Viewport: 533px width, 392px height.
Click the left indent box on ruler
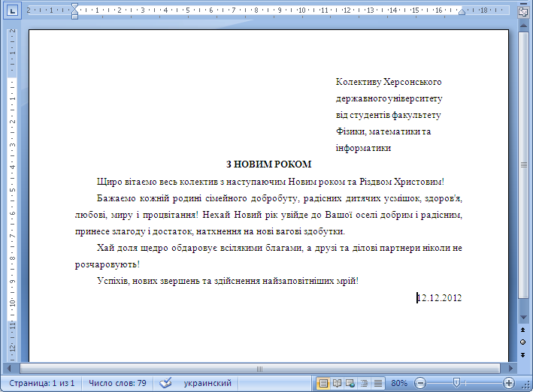tap(74, 17)
